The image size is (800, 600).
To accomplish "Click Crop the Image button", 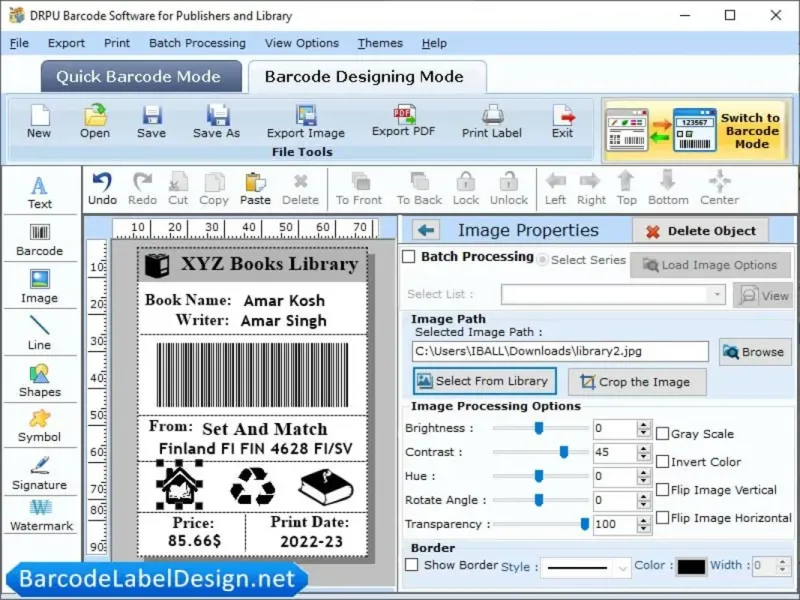I will pos(637,382).
